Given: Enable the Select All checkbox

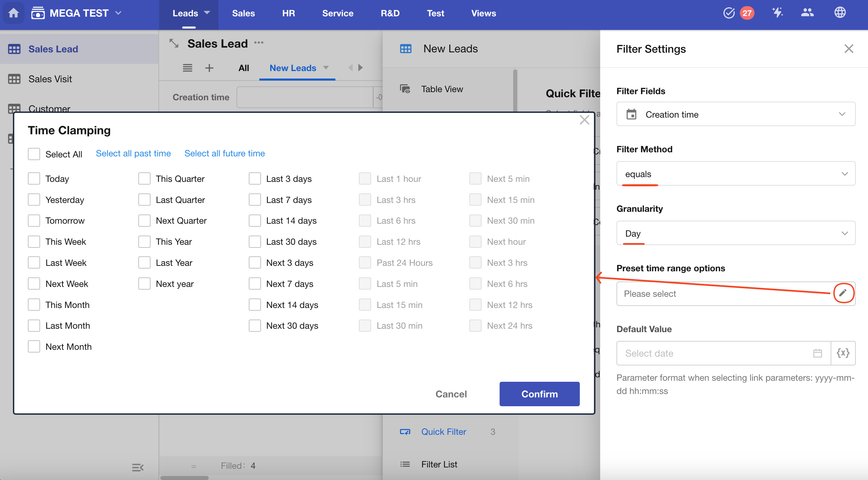Looking at the screenshot, I should click(x=34, y=154).
